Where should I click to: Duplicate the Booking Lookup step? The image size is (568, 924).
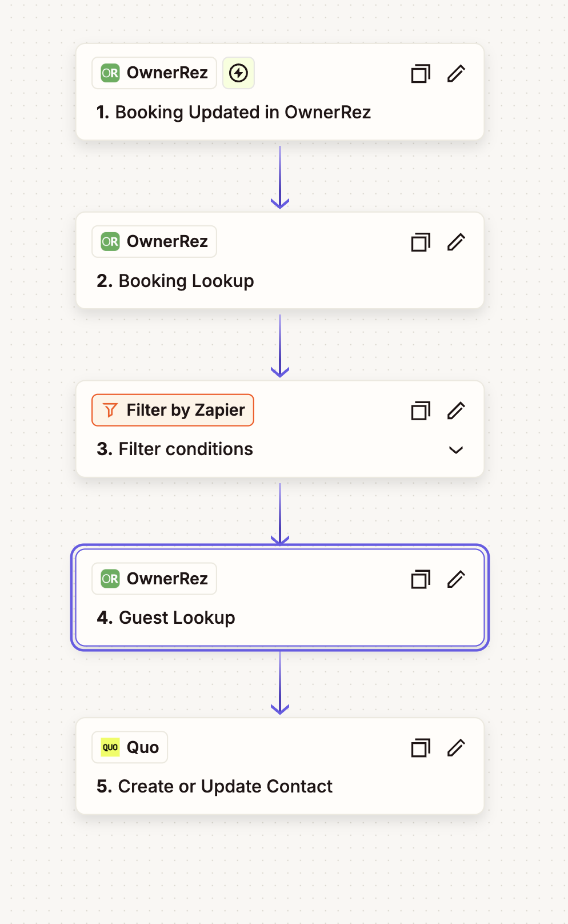[421, 242]
